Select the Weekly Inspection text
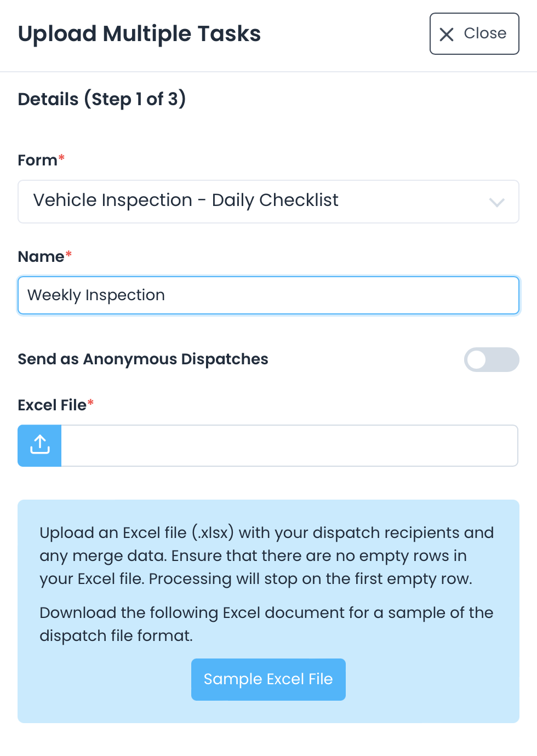Image resolution: width=537 pixels, height=756 pixels. tap(96, 295)
